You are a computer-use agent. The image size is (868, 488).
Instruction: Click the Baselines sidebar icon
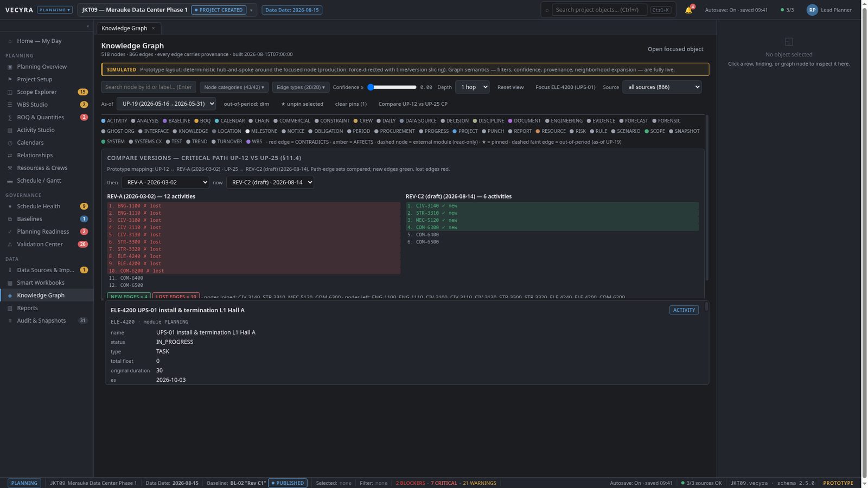pyautogui.click(x=10, y=219)
